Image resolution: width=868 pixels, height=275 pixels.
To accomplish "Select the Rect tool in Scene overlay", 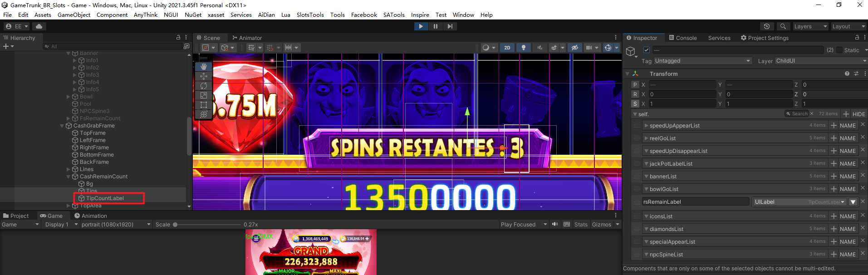I will 204,105.
